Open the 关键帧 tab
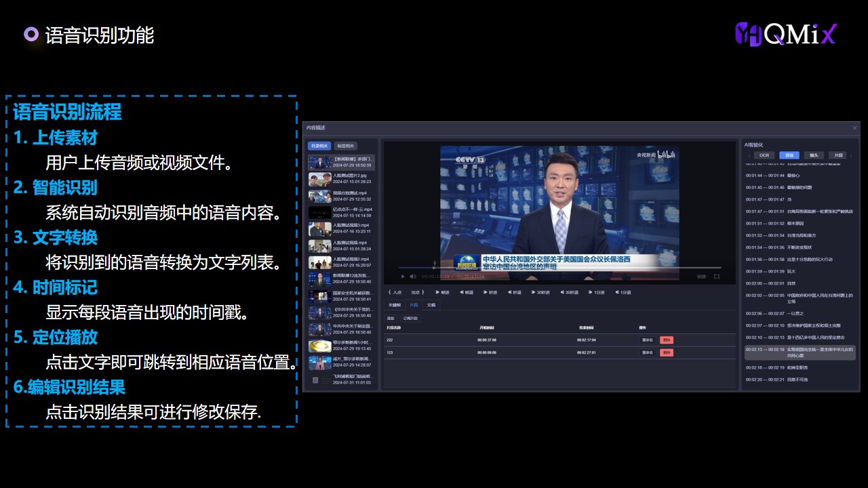Viewport: 868px width, 488px height. coord(394,305)
